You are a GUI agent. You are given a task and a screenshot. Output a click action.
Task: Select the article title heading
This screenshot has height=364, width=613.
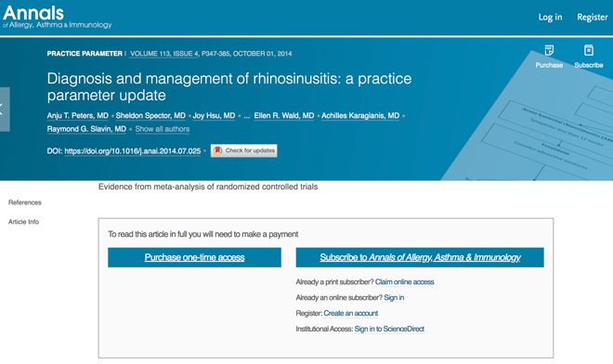pos(229,86)
